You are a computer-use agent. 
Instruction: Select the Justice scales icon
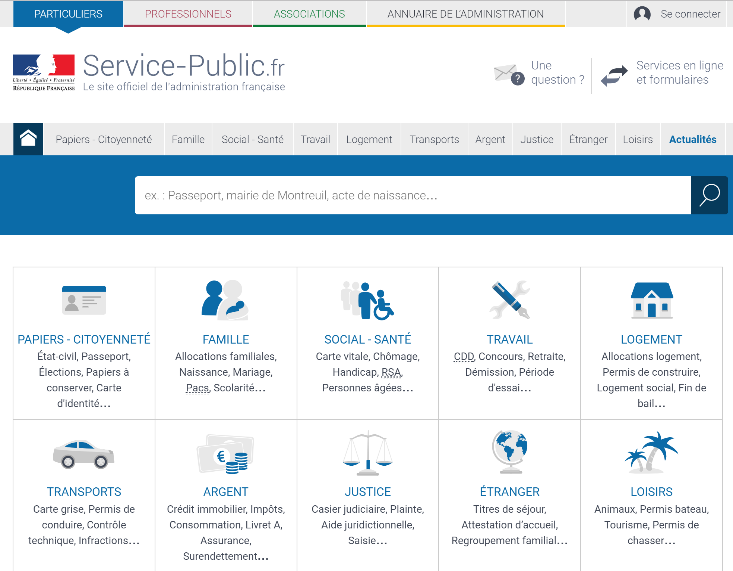[x=367, y=453]
